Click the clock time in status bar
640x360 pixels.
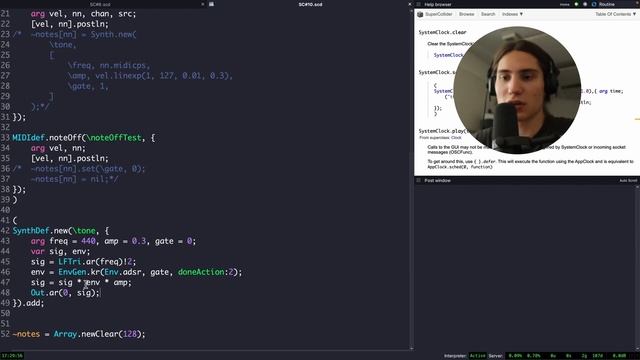coord(12,356)
